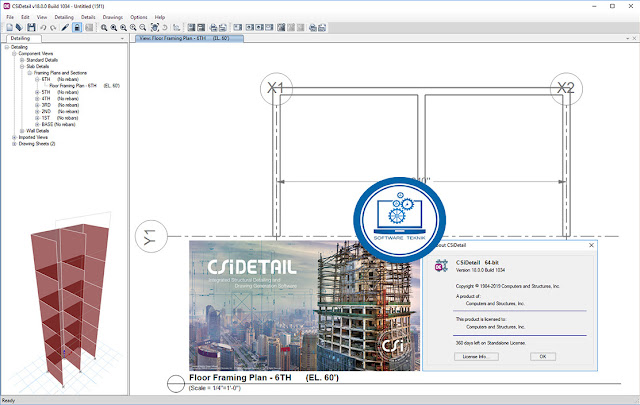Image resolution: width=640 pixels, height=405 pixels.
Task: Expand the BASE (No rebars) node
Action: [37, 125]
